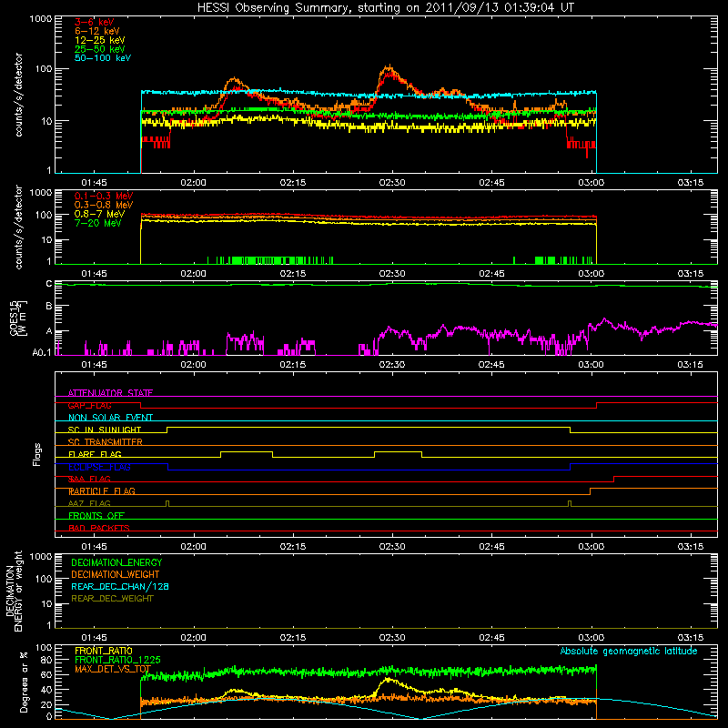Select the PARTICLE_FLAG label

pos(102,490)
